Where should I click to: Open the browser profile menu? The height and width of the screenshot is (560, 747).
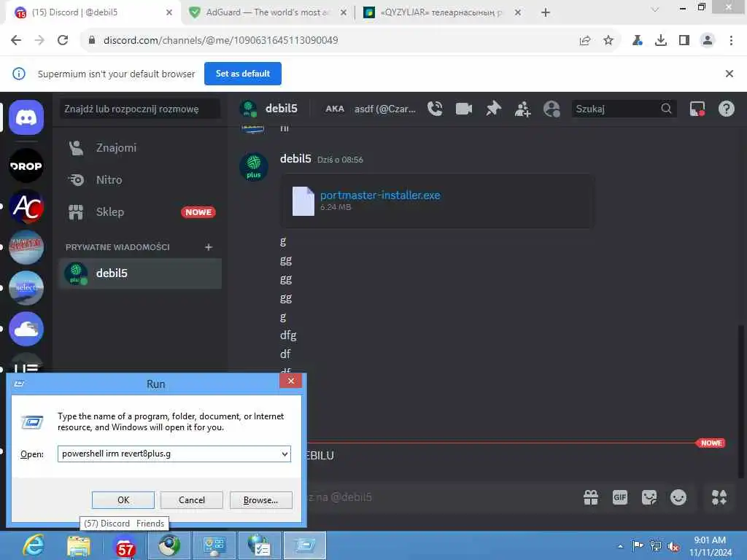[x=708, y=40]
